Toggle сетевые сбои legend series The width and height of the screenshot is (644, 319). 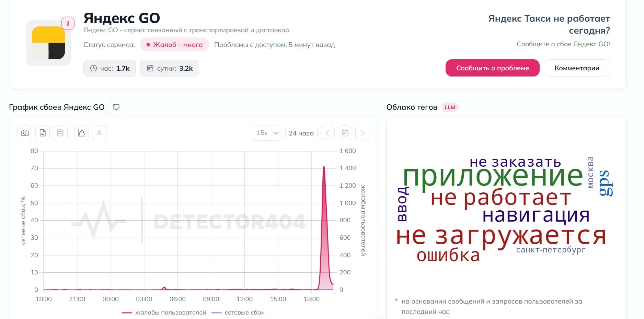pos(238,312)
